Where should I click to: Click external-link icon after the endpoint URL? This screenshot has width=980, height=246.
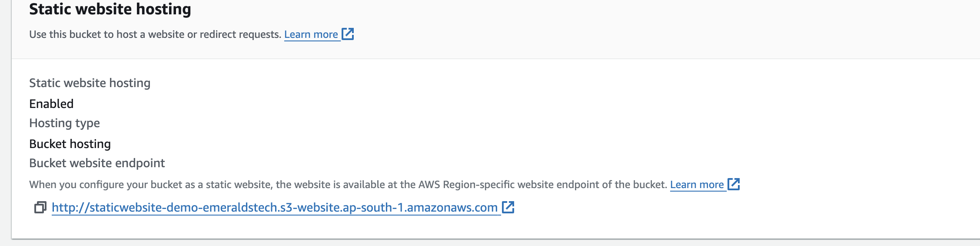click(x=508, y=207)
